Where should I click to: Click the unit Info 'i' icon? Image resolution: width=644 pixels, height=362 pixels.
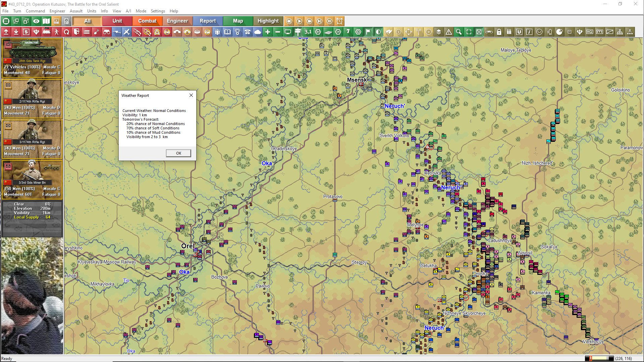click(529, 32)
